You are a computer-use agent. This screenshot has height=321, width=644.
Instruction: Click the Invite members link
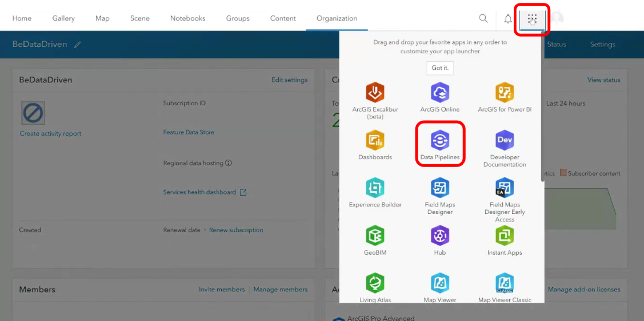click(222, 290)
